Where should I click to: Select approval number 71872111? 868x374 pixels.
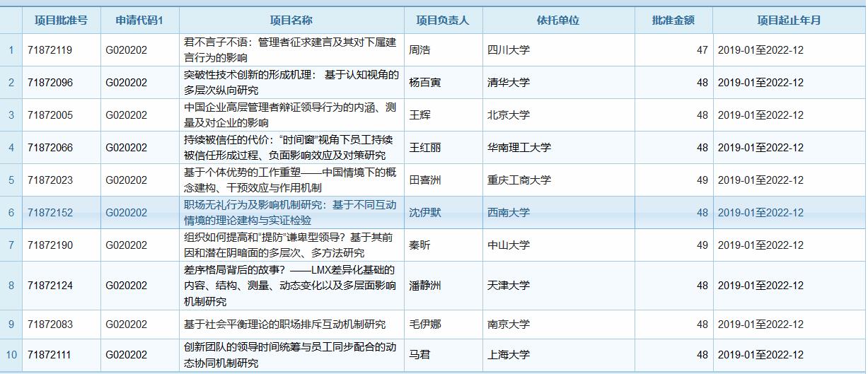point(50,355)
